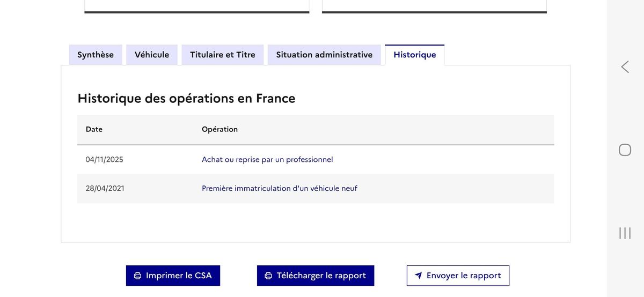
Task: Open recent apps with three-bar icon
Action: pyautogui.click(x=625, y=233)
